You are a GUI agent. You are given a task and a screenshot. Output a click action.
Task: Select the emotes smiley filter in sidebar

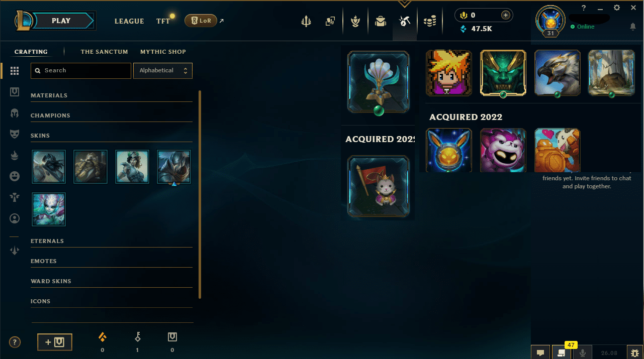click(15, 176)
